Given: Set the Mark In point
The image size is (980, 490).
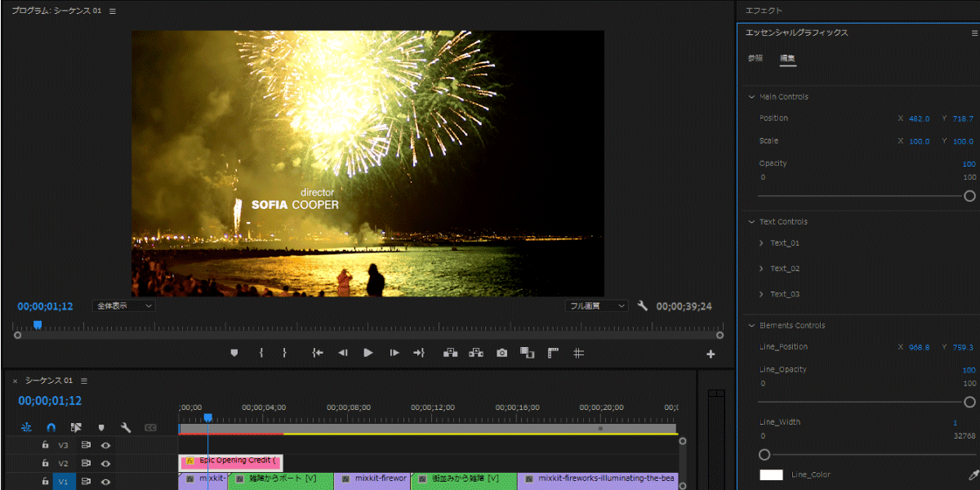Looking at the screenshot, I should [261, 353].
